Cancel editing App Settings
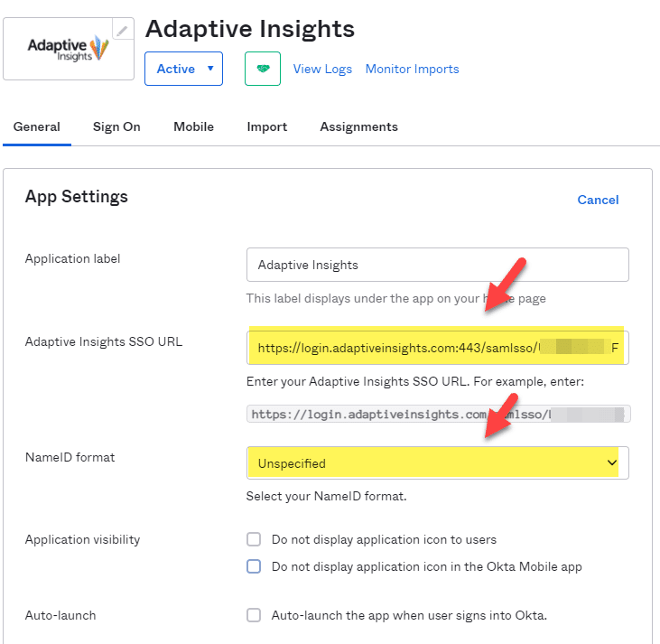Image resolution: width=660 pixels, height=644 pixels. 598,200
